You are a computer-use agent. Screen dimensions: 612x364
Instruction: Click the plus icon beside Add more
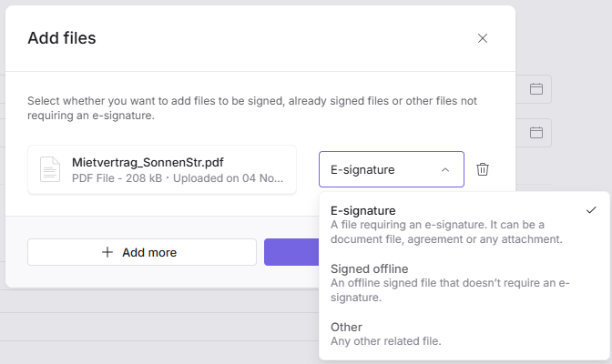point(107,252)
